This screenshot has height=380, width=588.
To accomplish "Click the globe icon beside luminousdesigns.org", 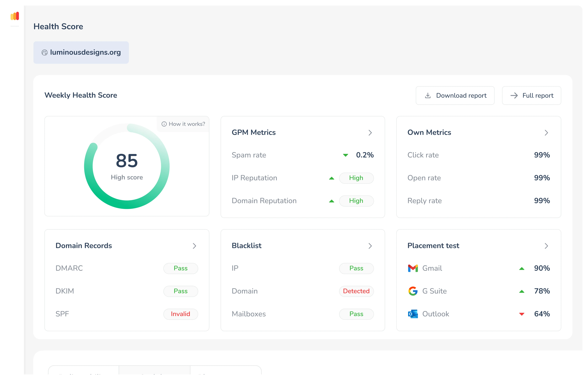I will pyautogui.click(x=45, y=53).
